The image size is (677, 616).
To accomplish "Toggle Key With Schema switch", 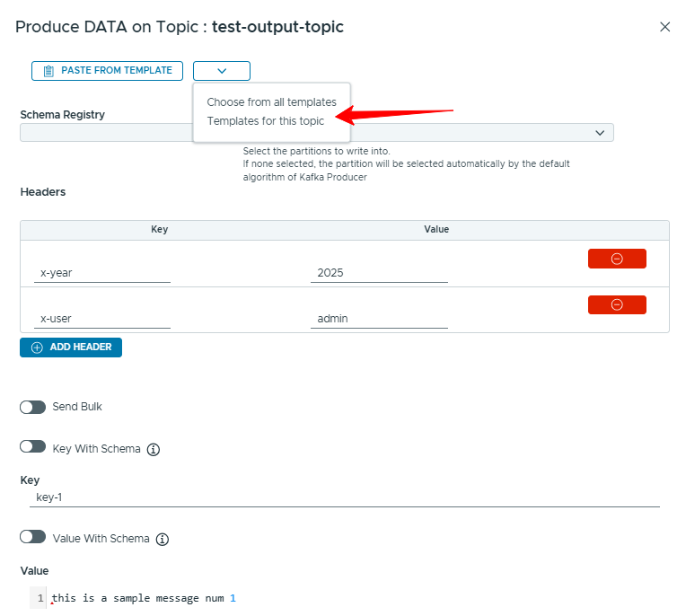I will pyautogui.click(x=33, y=447).
